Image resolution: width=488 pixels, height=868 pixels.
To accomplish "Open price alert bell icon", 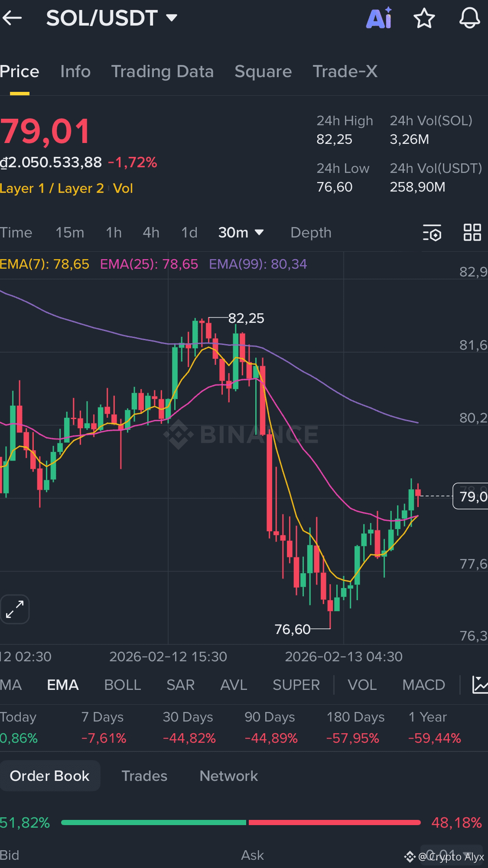I will (x=469, y=18).
